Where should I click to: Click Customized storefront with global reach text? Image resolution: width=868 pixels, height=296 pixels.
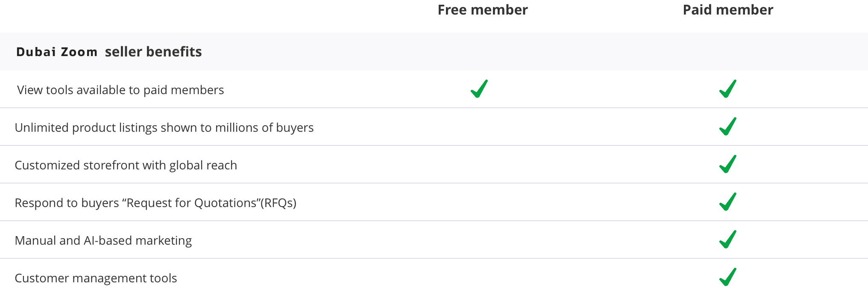[x=126, y=165]
